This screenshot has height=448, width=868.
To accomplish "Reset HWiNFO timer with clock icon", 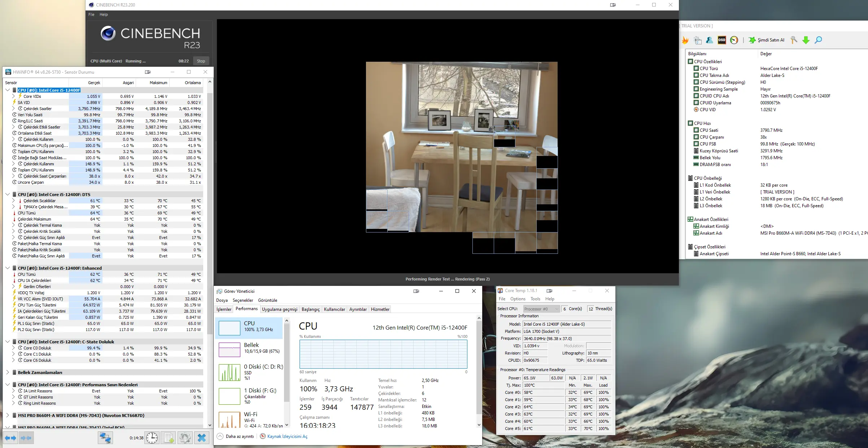I will [152, 438].
